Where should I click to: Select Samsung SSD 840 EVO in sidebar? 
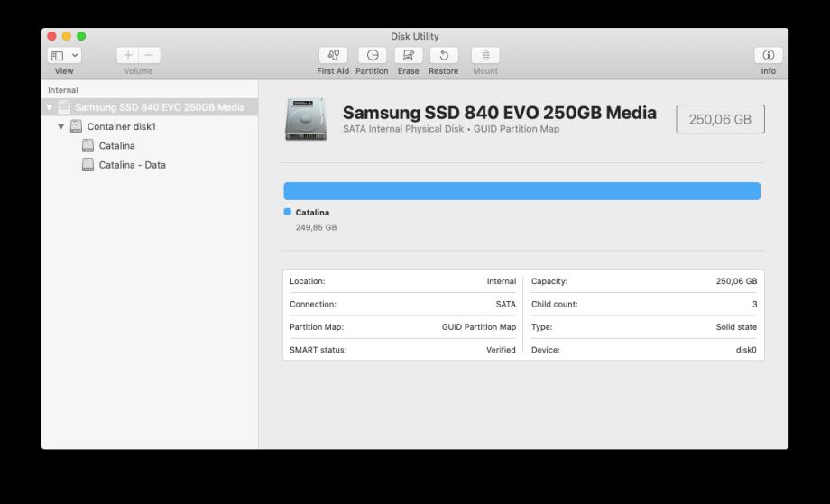click(150, 107)
